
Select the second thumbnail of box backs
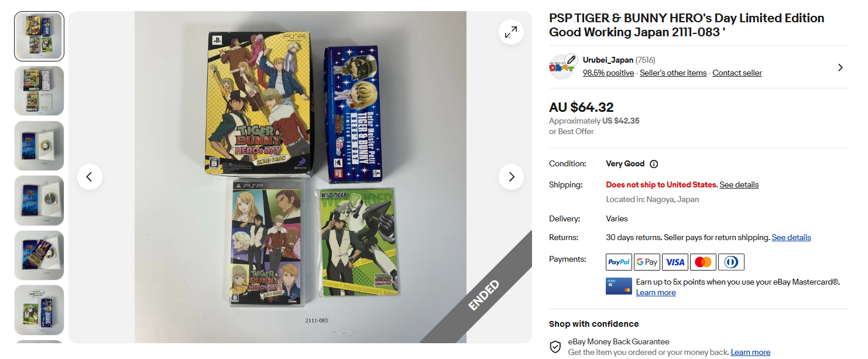[x=39, y=91]
